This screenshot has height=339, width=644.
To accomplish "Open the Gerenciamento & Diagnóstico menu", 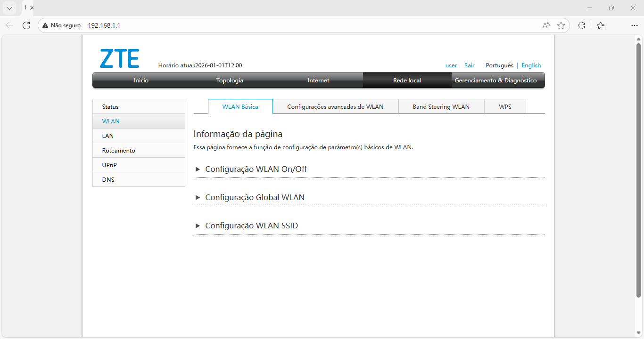I will tap(495, 80).
